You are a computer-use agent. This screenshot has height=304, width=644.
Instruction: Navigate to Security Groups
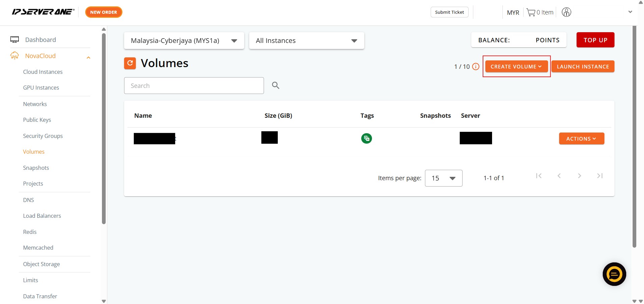pyautogui.click(x=43, y=136)
